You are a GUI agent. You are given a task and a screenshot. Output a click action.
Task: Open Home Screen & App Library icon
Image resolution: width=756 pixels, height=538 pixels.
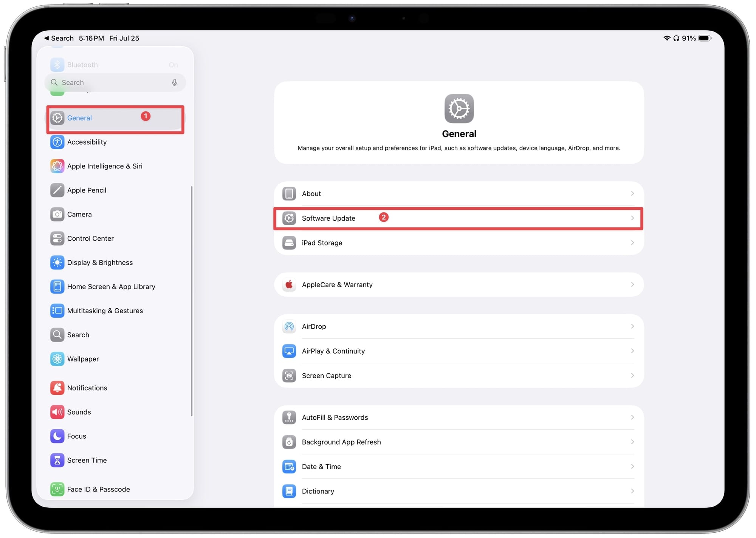[x=57, y=287]
